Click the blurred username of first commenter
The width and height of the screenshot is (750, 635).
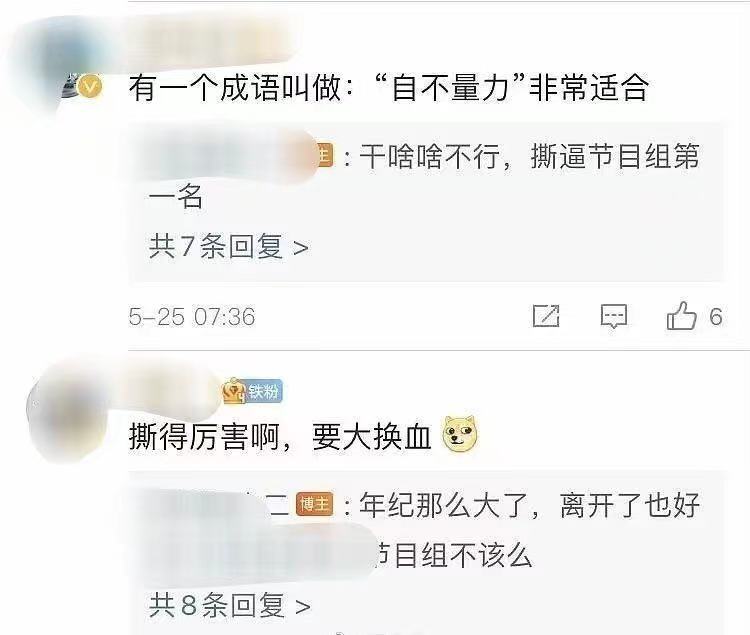pyautogui.click(x=210, y=45)
